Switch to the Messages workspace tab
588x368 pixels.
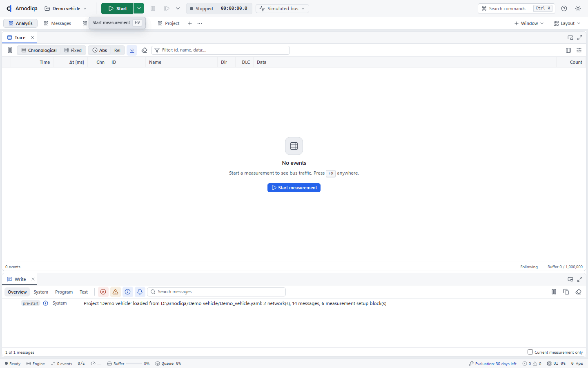[x=57, y=23]
